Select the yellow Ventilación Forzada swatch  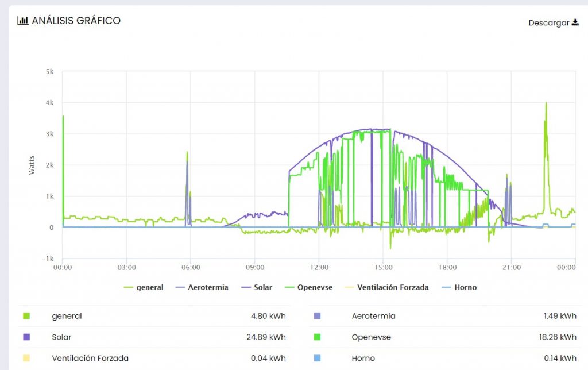tap(26, 359)
